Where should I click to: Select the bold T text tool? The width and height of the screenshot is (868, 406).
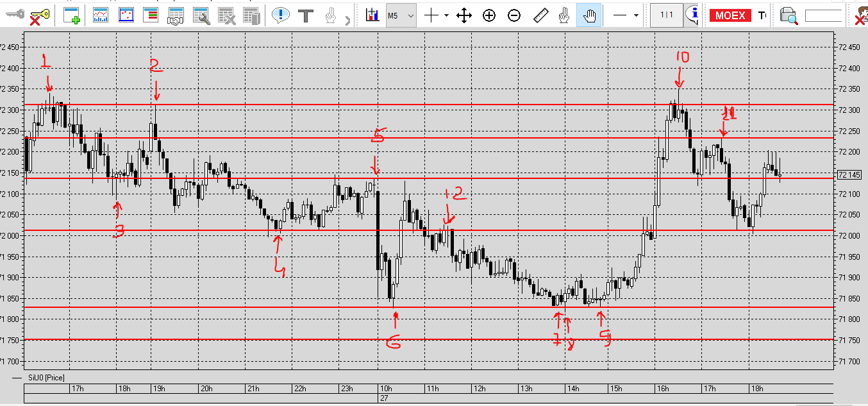click(306, 15)
